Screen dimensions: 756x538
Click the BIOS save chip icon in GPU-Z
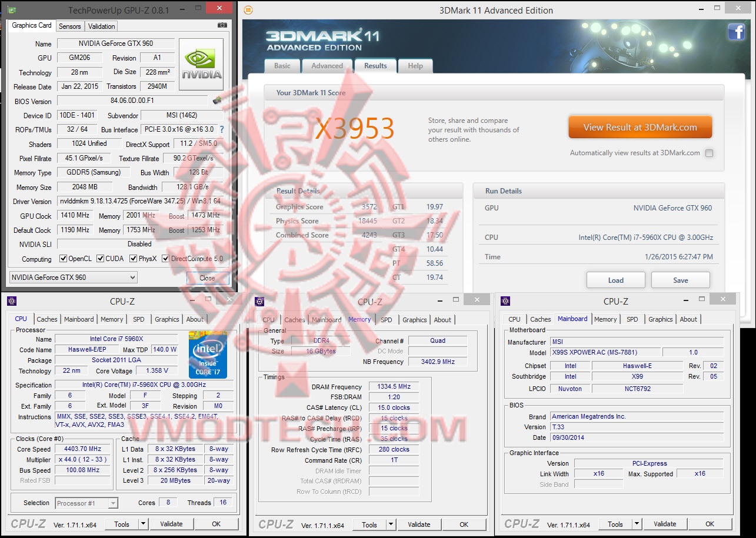click(217, 101)
